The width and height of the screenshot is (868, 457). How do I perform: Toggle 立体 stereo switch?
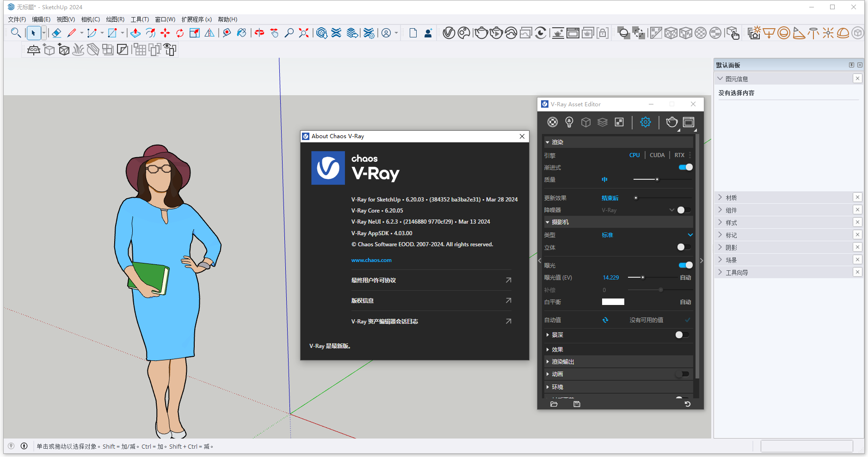(684, 247)
